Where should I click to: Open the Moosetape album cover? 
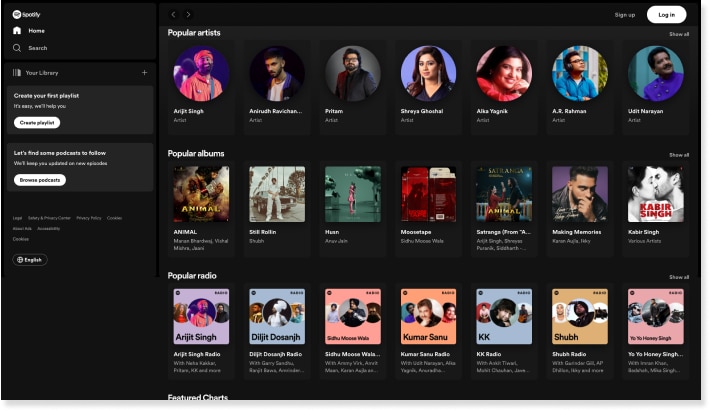[428, 194]
